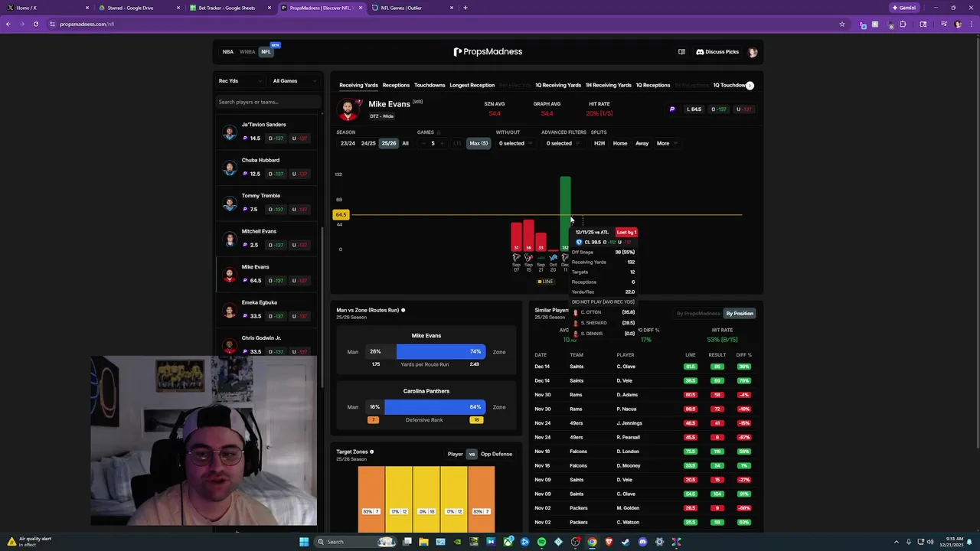This screenshot has width=980, height=551.
Task: Open Steam from the taskbar
Action: click(626, 542)
